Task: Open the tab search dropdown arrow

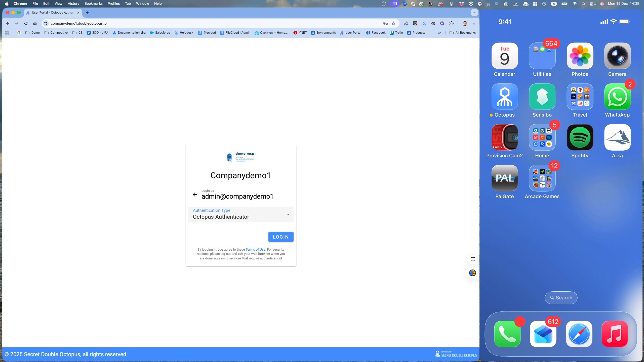Action: (x=474, y=13)
